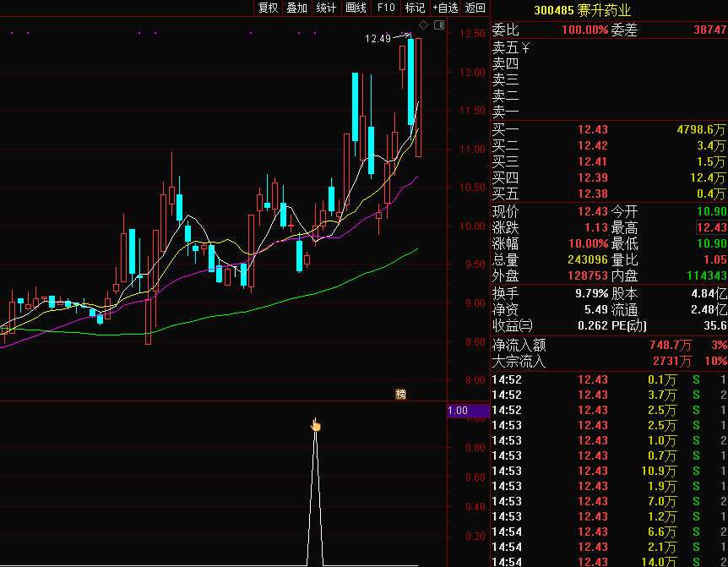Click the 量比 value 1.05
The image size is (728, 567).
point(715,259)
